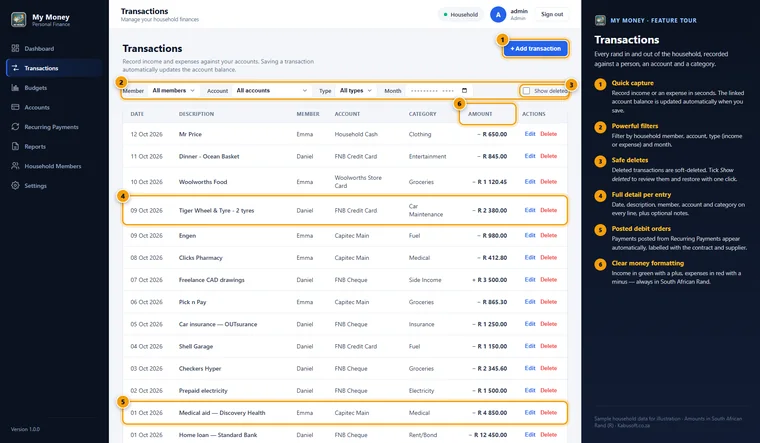Delete the Checkers Hyper transaction
The image size is (760, 443).
549,368
